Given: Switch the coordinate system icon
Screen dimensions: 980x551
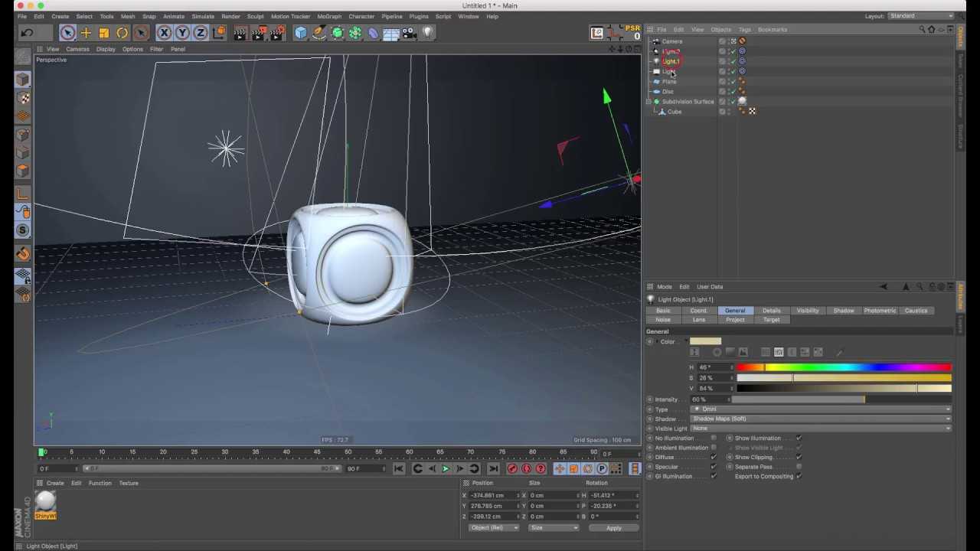Looking at the screenshot, I should [x=219, y=33].
